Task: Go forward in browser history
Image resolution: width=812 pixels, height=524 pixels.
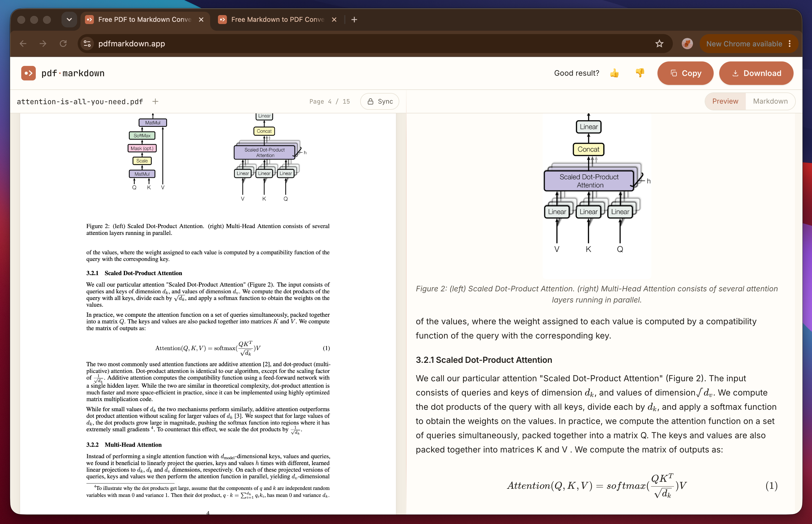Action: pos(43,44)
